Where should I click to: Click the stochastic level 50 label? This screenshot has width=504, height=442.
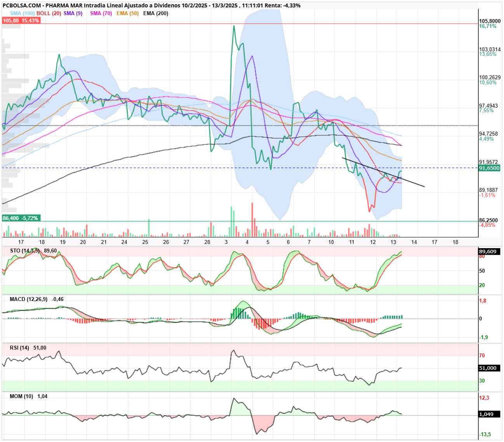482,271
